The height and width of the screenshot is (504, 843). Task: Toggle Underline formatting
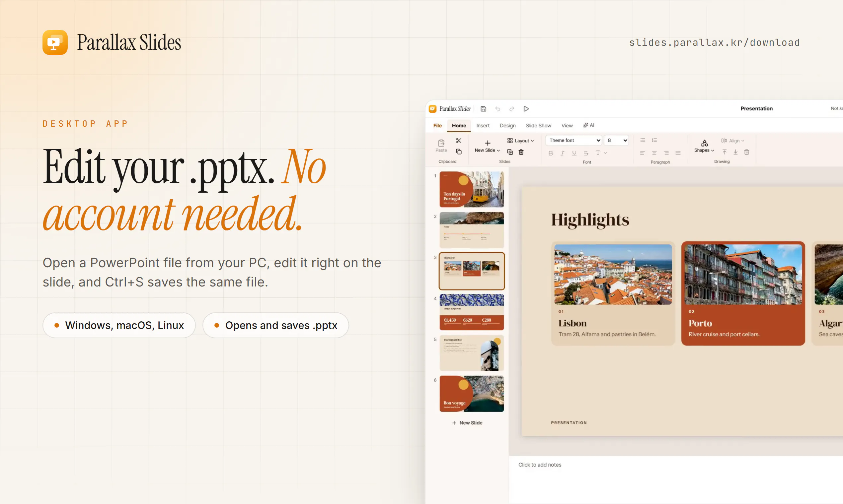574,153
